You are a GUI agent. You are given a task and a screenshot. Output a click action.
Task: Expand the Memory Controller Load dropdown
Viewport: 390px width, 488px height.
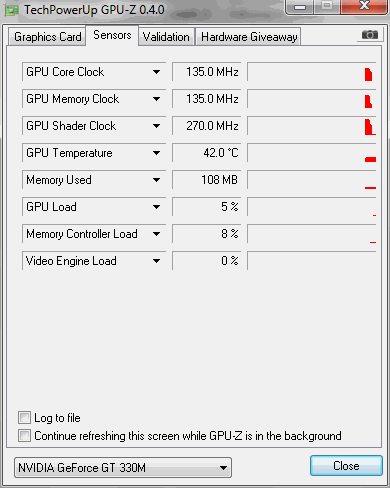pos(156,234)
